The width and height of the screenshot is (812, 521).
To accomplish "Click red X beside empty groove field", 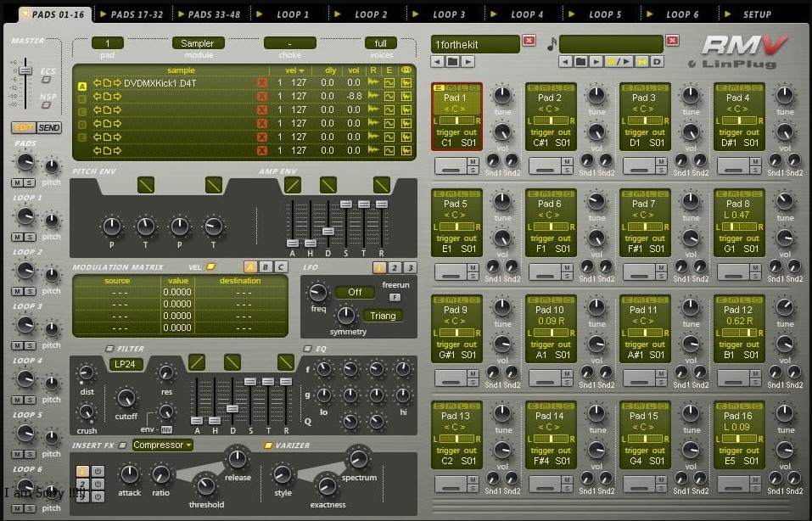I will pos(672,41).
